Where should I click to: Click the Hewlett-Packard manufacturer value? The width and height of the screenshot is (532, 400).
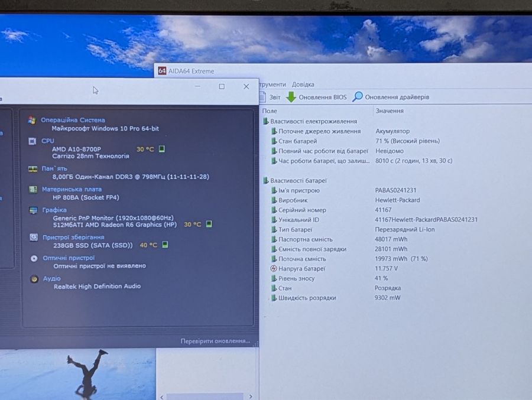[x=397, y=200]
